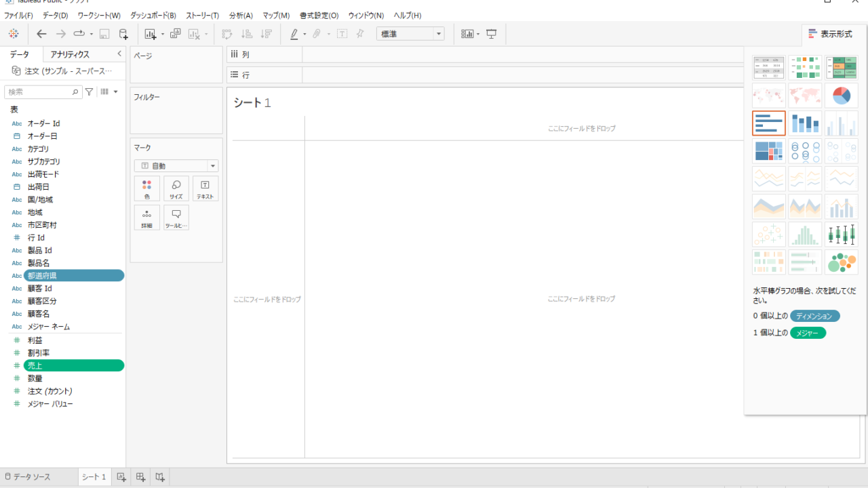
Task: Select the pie chart in Show Me
Action: [842, 96]
